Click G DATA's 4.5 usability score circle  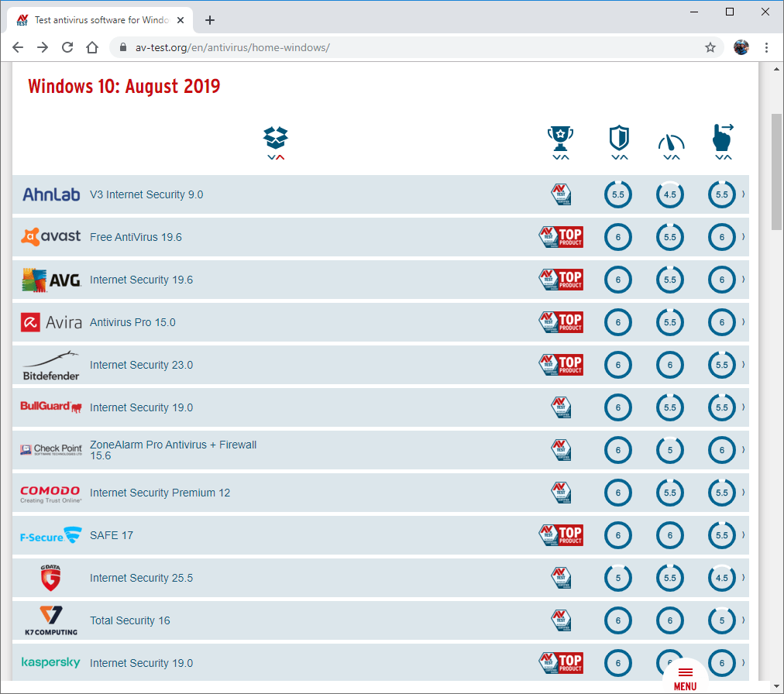[722, 578]
